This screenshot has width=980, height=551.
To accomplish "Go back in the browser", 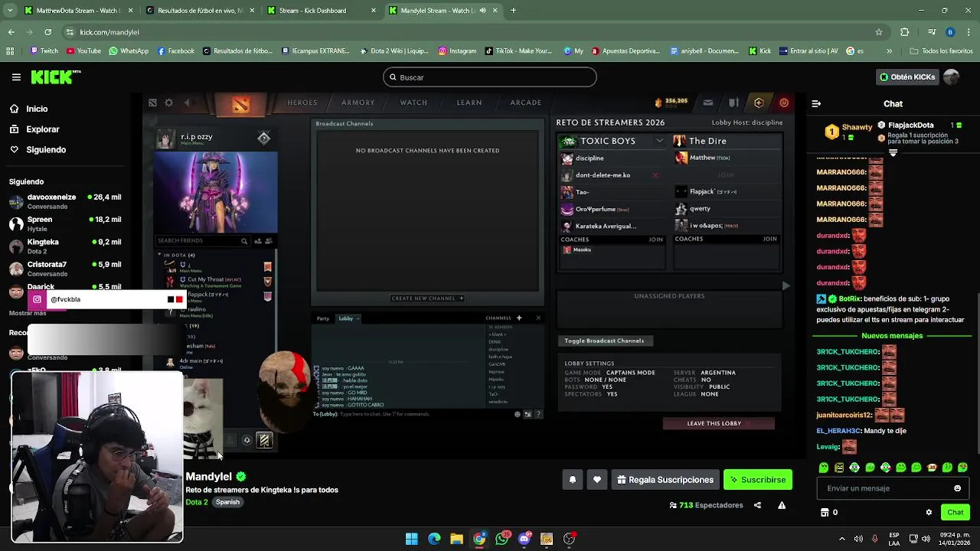I will [11, 32].
